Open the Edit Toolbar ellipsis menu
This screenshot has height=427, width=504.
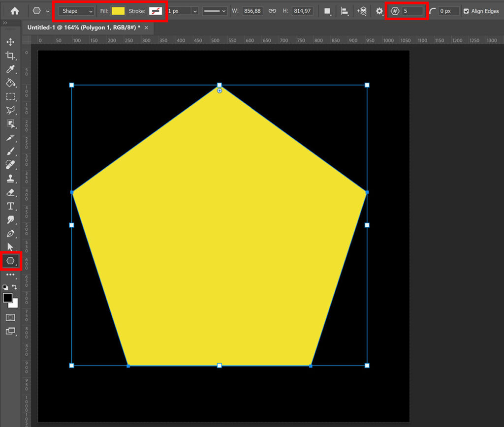(x=10, y=274)
